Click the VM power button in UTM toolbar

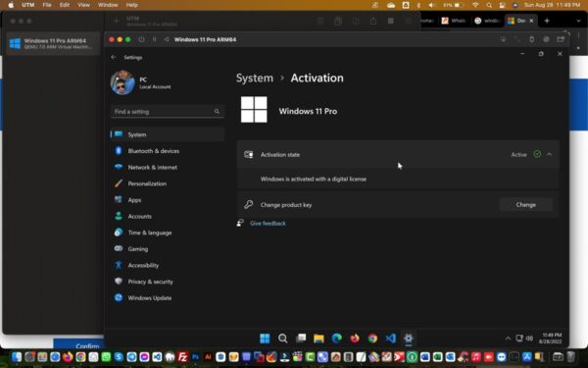141,39
